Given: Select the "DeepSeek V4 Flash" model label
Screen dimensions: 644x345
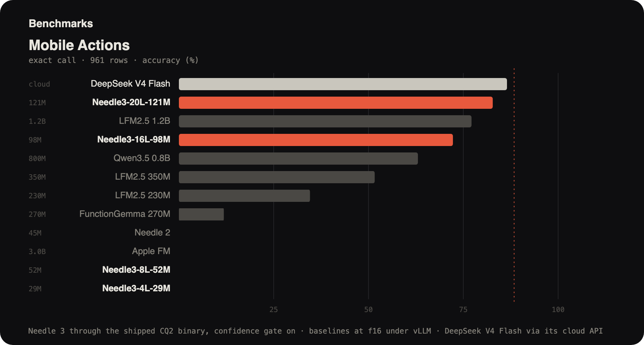Looking at the screenshot, I should click(x=130, y=84).
